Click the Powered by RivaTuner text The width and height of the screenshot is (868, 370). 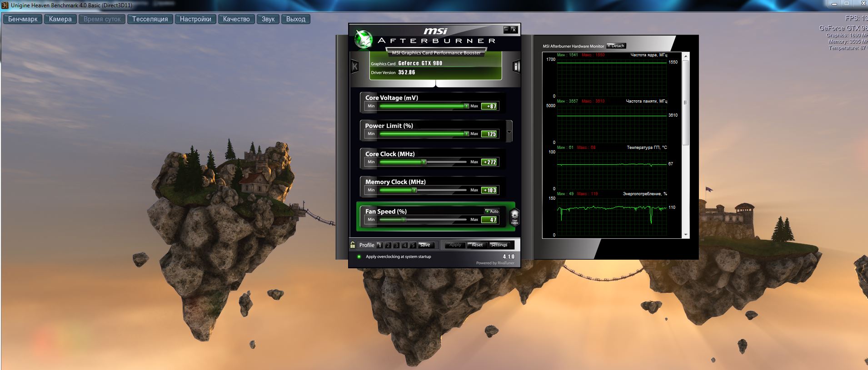pos(495,263)
